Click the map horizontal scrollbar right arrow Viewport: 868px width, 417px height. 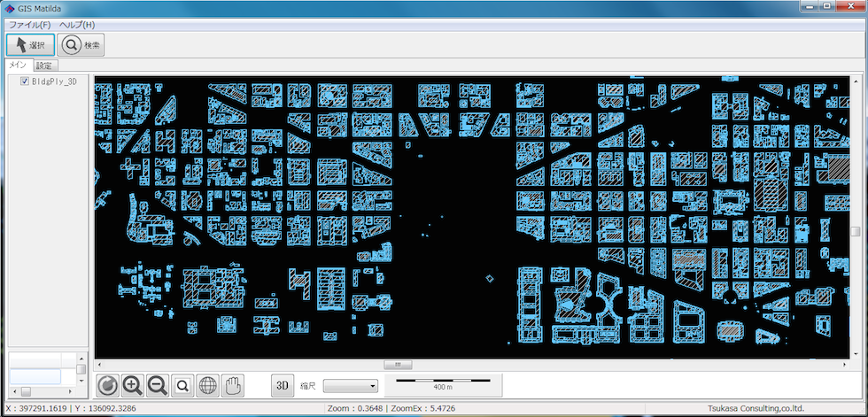tap(845, 365)
